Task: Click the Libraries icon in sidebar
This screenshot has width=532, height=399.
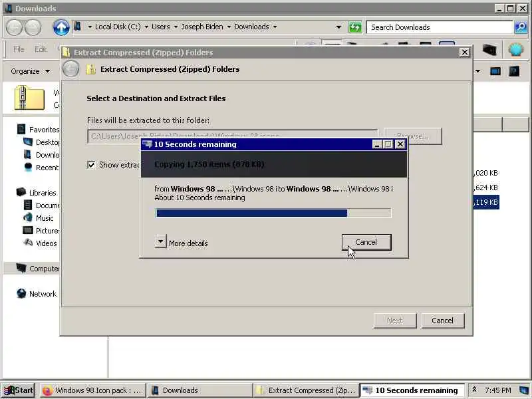Action: click(21, 192)
